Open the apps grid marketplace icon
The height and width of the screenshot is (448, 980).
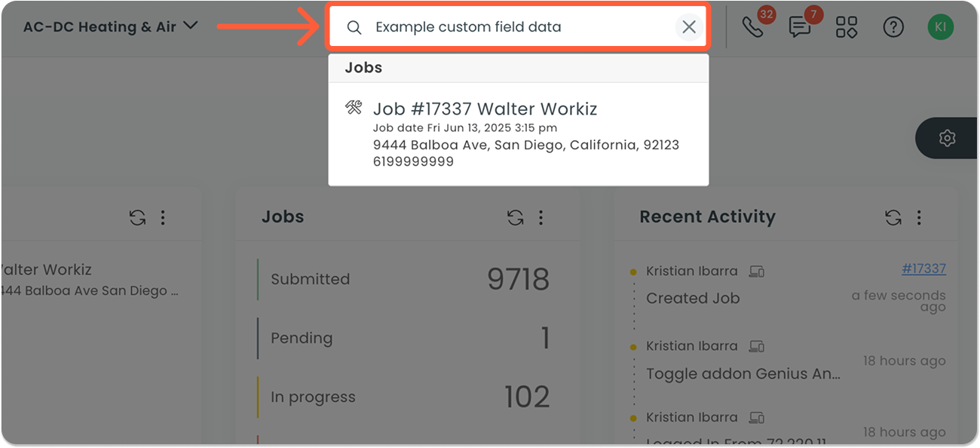[847, 27]
